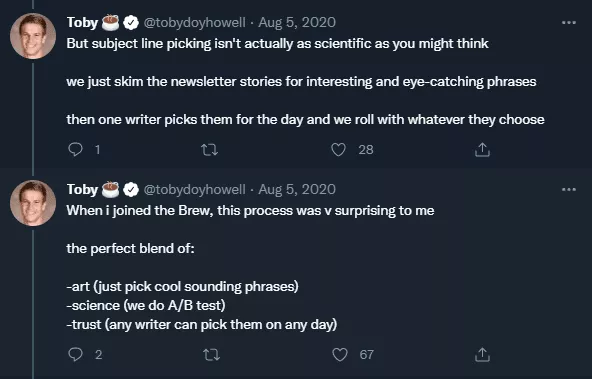This screenshot has height=379, width=592.
Task: Like the tweet with 67 likes
Action: (340, 354)
